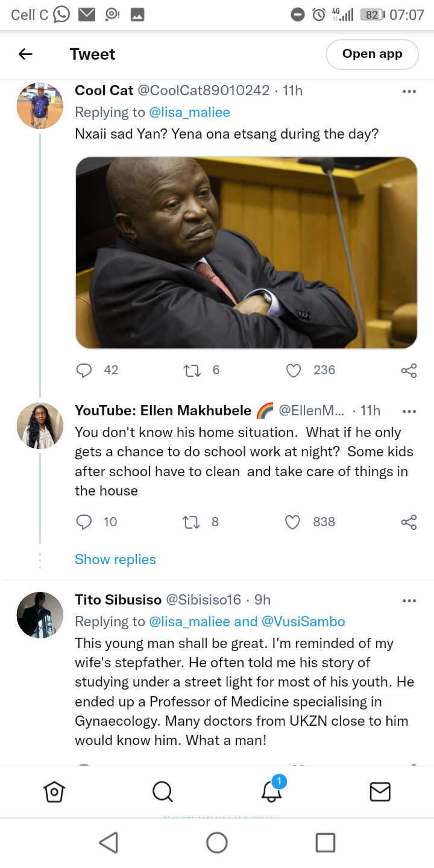Image resolution: width=434 pixels, height=868 pixels.
Task: Open more options for Tito Sibusiso's tweet
Action: pos(409,601)
